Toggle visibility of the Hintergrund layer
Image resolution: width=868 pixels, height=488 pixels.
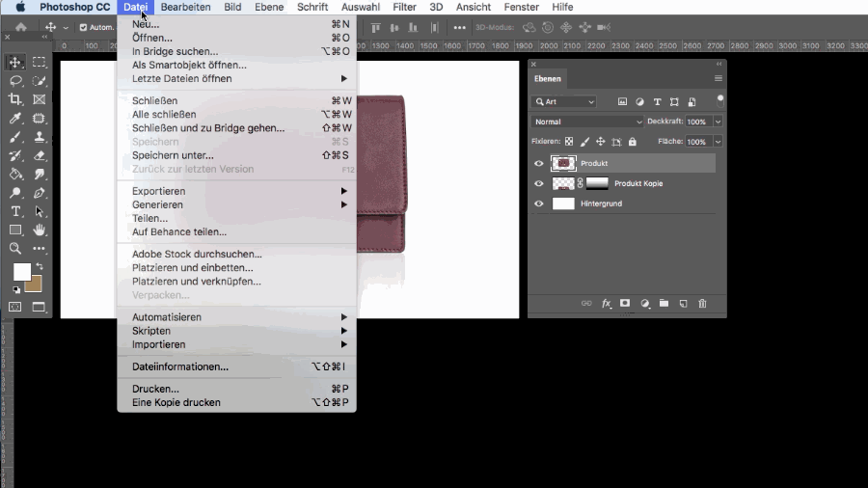(x=539, y=203)
